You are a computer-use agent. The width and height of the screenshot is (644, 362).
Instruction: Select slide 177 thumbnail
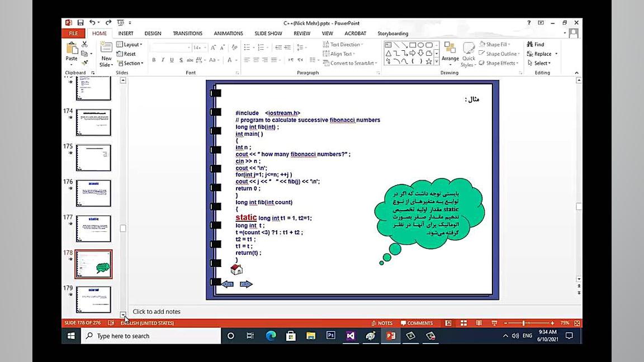[93, 228]
